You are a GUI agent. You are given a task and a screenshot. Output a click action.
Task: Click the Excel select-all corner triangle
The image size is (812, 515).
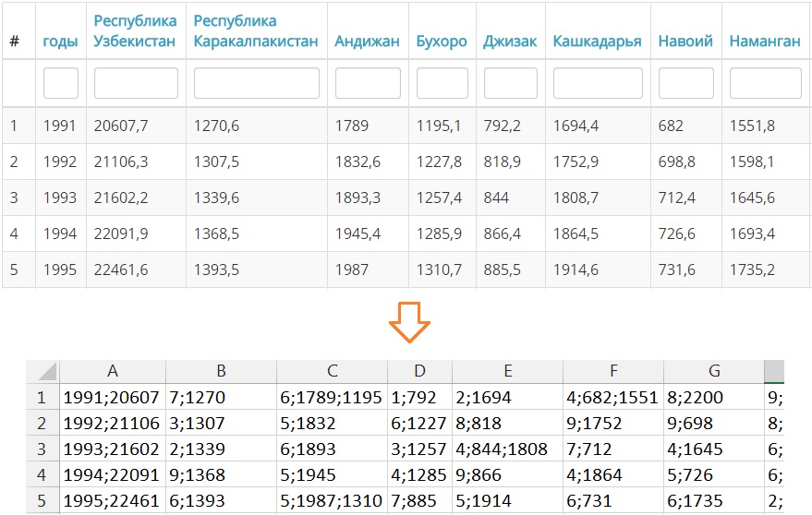(x=46, y=371)
